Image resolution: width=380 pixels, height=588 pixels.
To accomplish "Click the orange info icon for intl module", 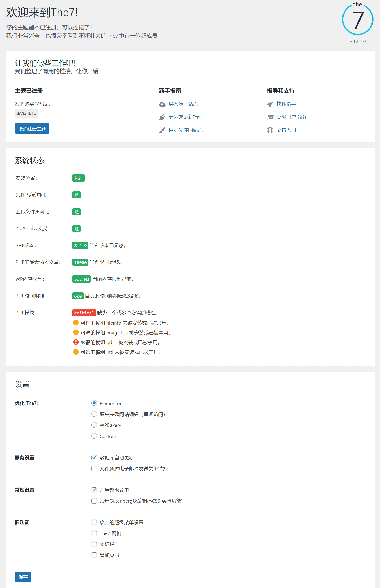I will pos(76,352).
